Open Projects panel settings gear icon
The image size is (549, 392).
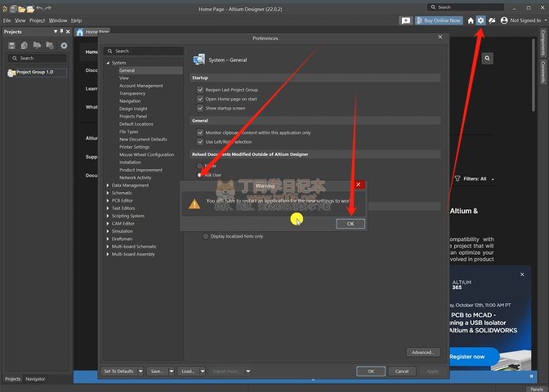click(64, 46)
